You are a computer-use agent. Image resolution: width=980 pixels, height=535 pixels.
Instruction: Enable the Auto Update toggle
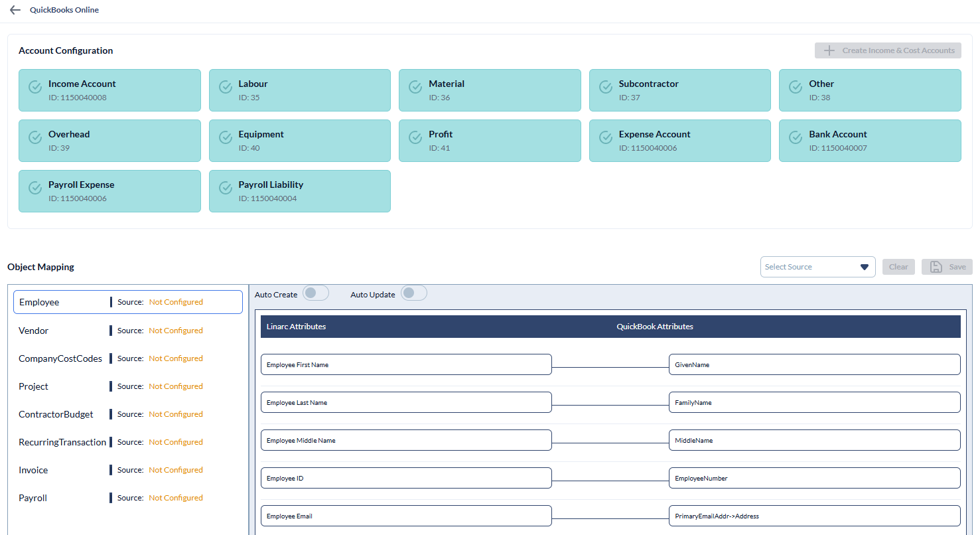point(414,293)
